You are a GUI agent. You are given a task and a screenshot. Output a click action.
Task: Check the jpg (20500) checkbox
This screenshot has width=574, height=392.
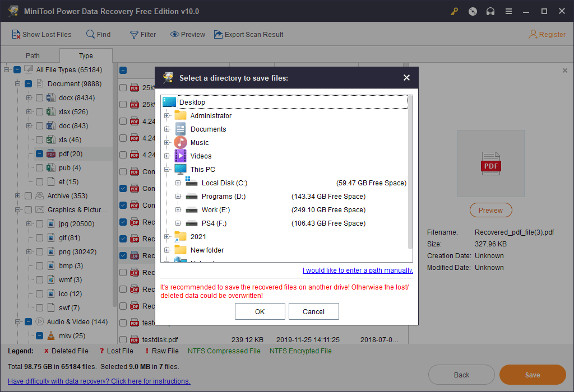click(x=40, y=224)
